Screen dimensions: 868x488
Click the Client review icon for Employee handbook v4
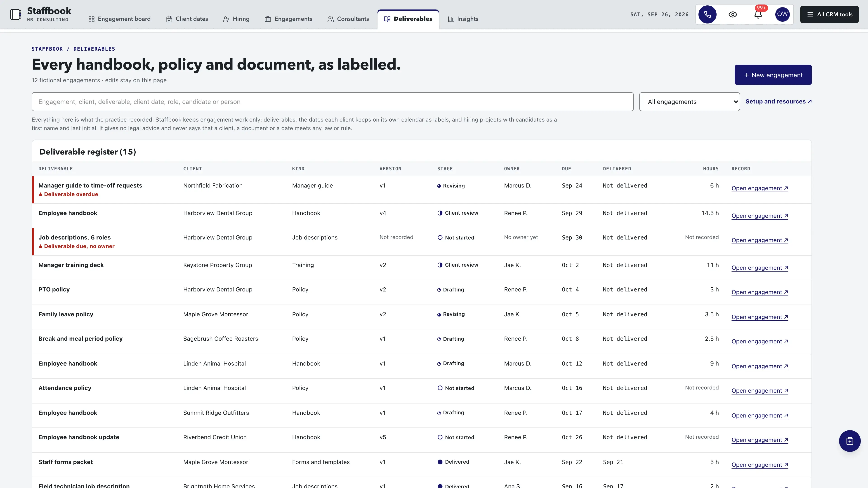click(x=440, y=213)
